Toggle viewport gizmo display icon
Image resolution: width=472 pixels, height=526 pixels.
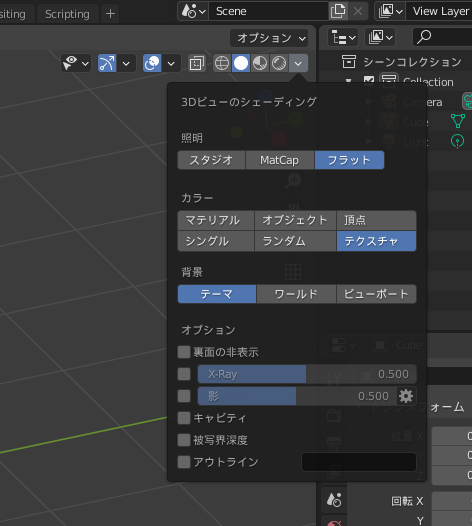(x=107, y=63)
